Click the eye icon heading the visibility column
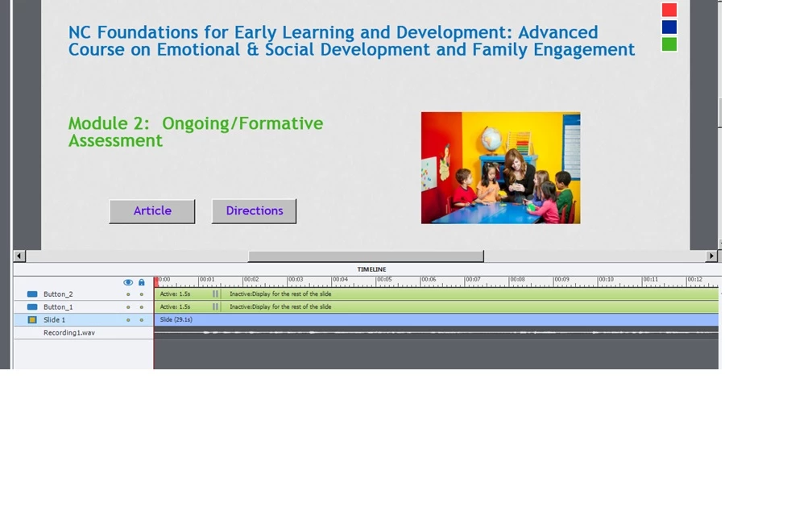Viewport: 812px width, 508px height. 128,282
